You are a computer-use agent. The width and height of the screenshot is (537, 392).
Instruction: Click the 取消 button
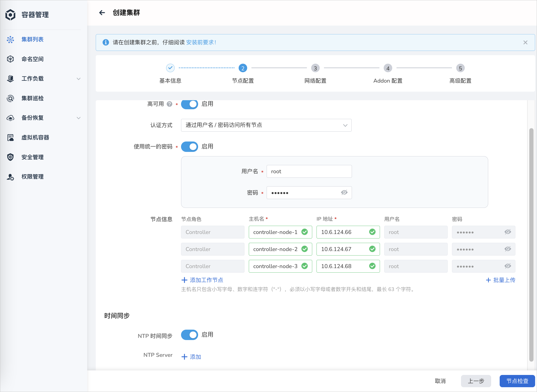pyautogui.click(x=440, y=381)
